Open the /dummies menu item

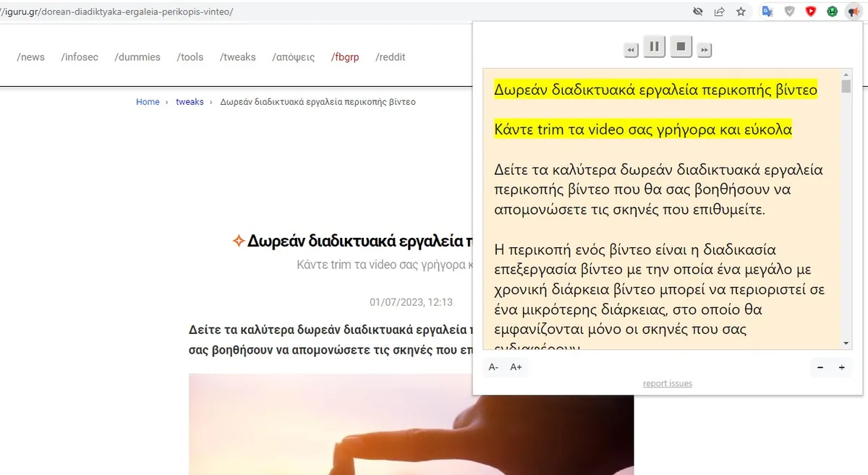137,57
